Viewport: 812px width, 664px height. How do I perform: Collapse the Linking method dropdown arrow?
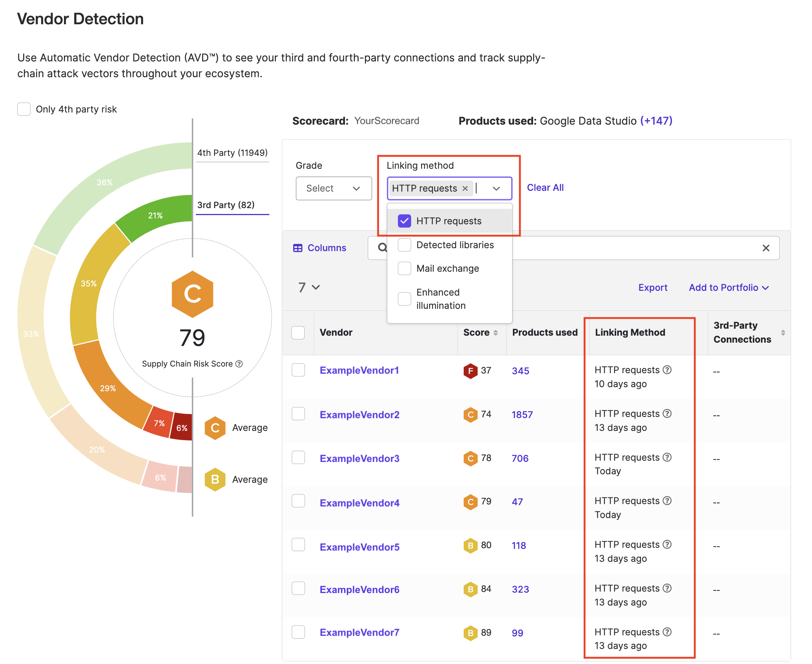496,188
